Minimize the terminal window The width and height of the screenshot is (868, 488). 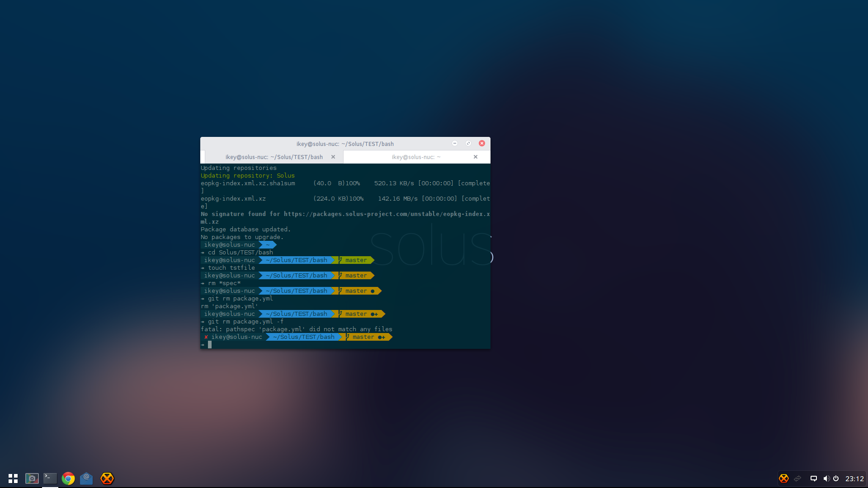455,143
